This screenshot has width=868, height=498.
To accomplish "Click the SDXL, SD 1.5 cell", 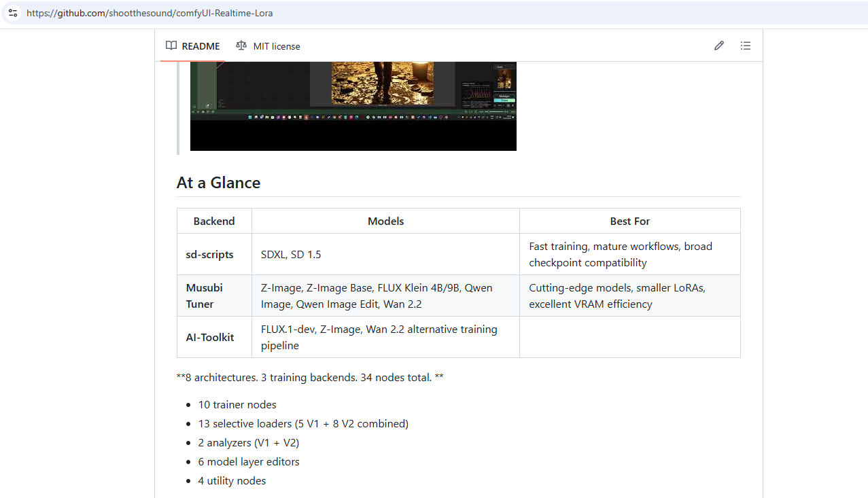I will pyautogui.click(x=385, y=254).
